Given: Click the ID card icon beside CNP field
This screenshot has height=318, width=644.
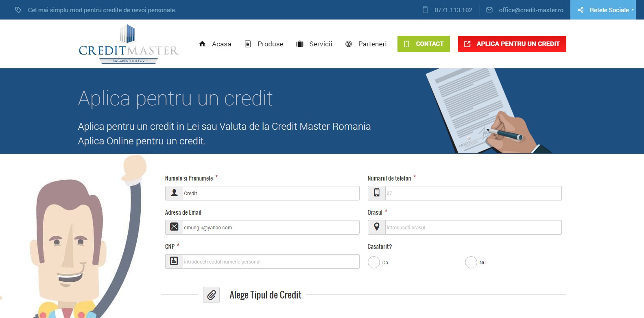Looking at the screenshot, I should point(174,261).
